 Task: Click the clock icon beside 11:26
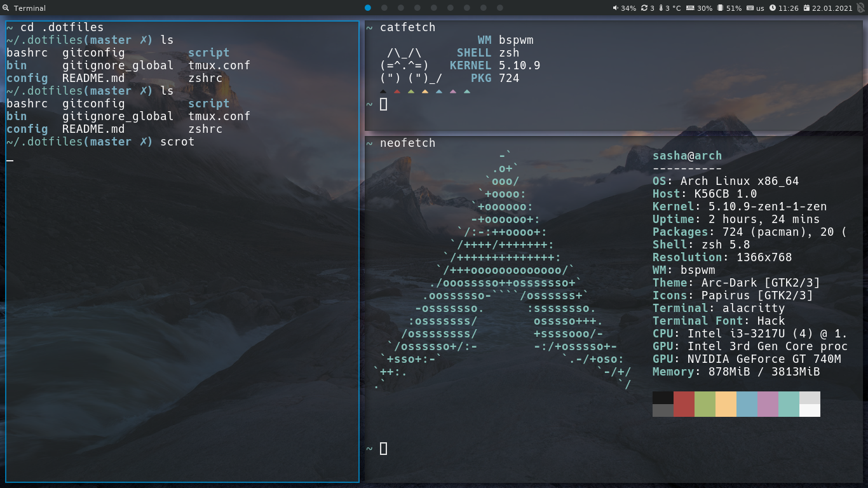(773, 8)
